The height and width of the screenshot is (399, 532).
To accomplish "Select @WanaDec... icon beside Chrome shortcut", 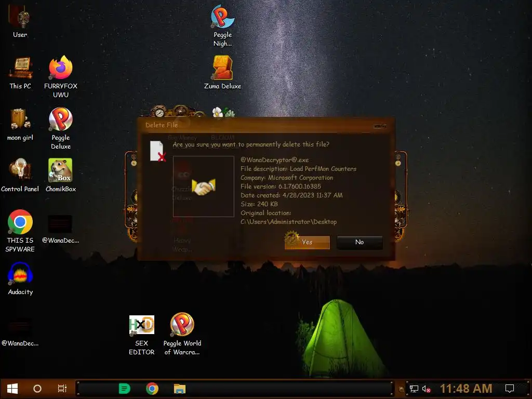I will 60,229.
